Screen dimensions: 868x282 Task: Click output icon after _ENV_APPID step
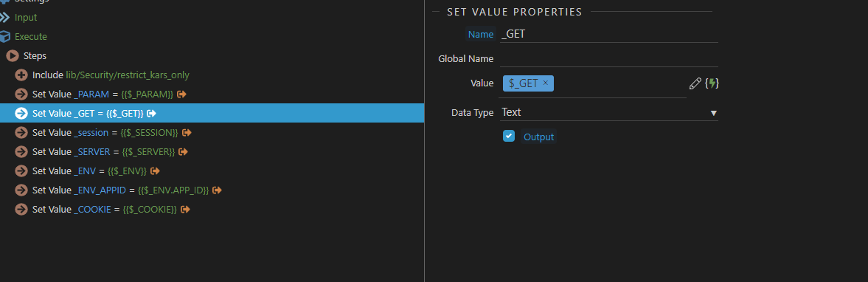click(x=217, y=190)
